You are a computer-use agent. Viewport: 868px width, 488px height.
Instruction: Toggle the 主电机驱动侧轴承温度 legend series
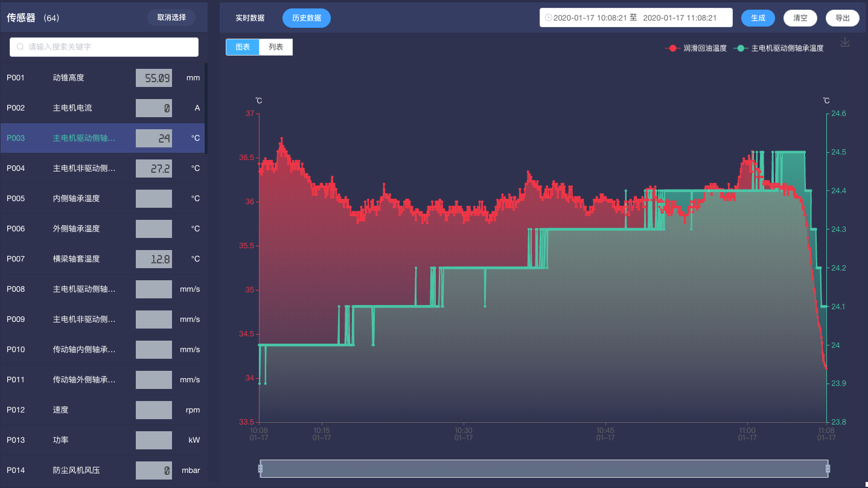point(779,48)
